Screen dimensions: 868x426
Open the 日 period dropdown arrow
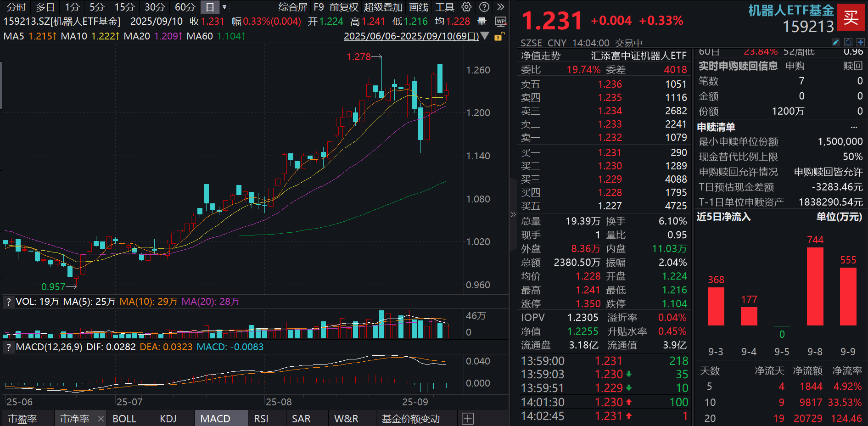[225, 7]
